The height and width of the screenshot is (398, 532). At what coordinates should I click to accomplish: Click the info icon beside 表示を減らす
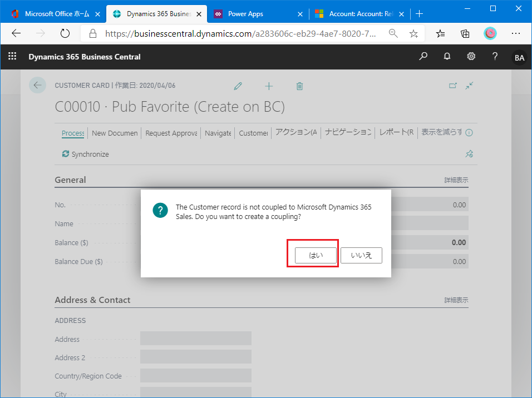[x=469, y=132]
